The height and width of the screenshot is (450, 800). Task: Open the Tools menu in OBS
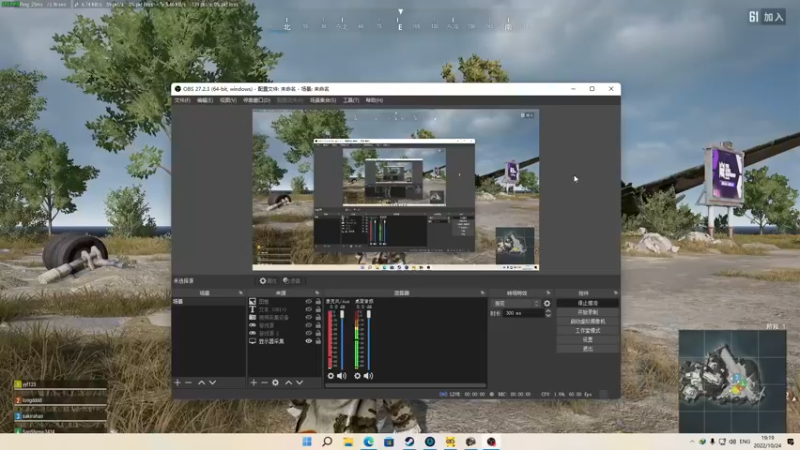351,101
